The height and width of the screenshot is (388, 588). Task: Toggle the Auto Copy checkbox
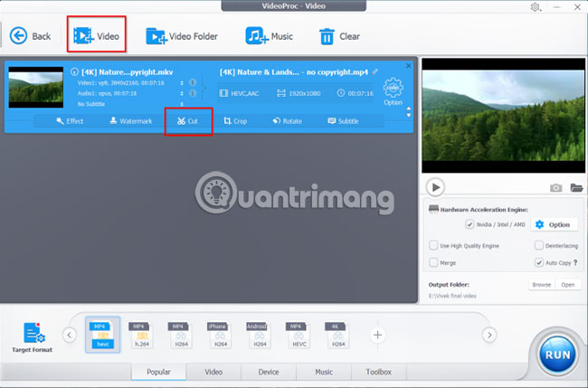click(x=538, y=262)
